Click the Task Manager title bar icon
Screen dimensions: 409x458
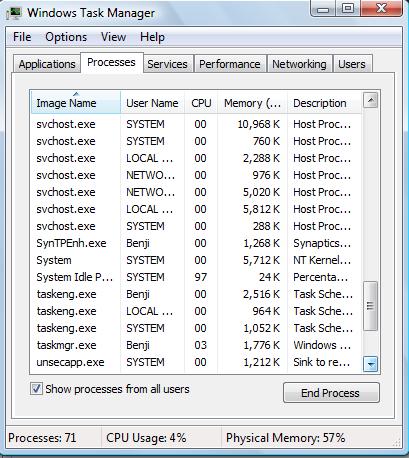(x=14, y=13)
